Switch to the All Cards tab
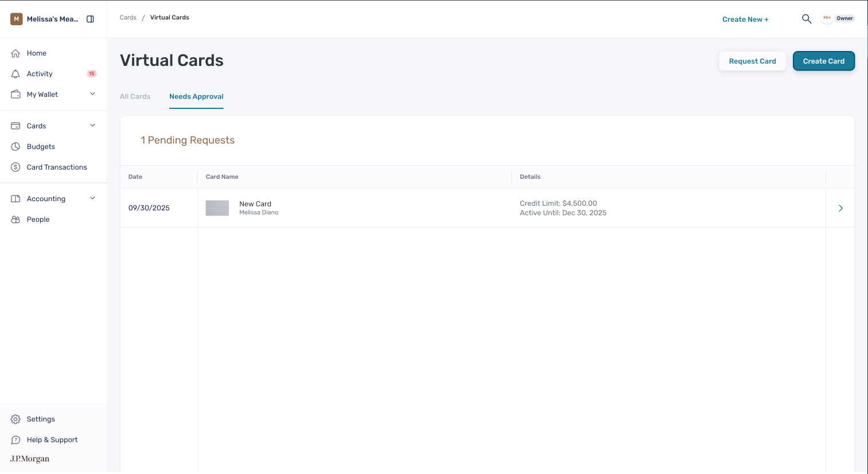 pos(135,96)
